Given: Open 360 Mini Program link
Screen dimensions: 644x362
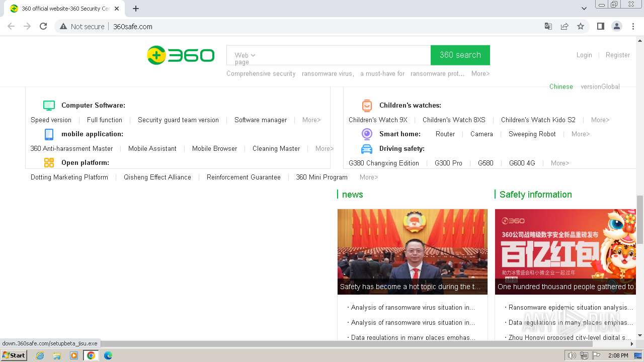Looking at the screenshot, I should tap(321, 177).
